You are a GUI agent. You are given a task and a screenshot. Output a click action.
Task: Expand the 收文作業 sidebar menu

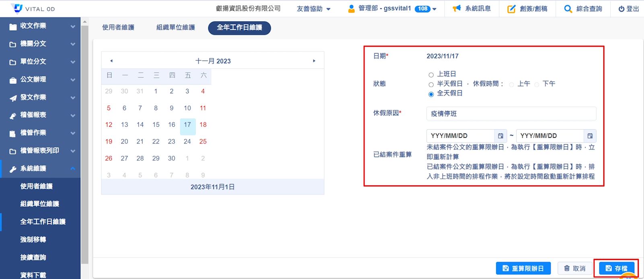(40, 26)
